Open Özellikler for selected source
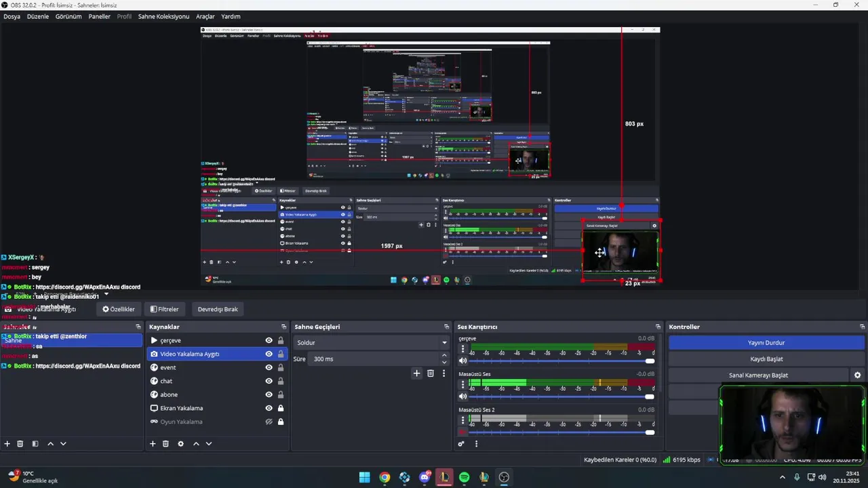 [119, 309]
